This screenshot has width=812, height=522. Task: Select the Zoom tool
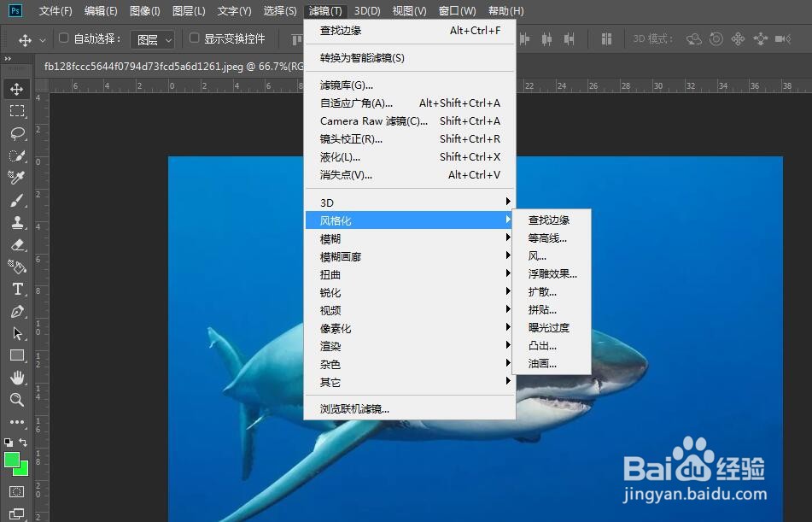[x=18, y=400]
